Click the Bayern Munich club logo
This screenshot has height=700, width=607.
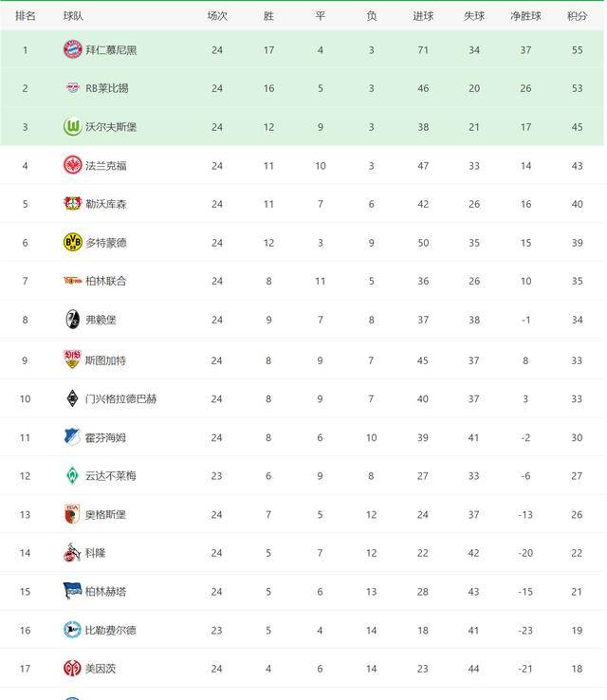click(73, 49)
